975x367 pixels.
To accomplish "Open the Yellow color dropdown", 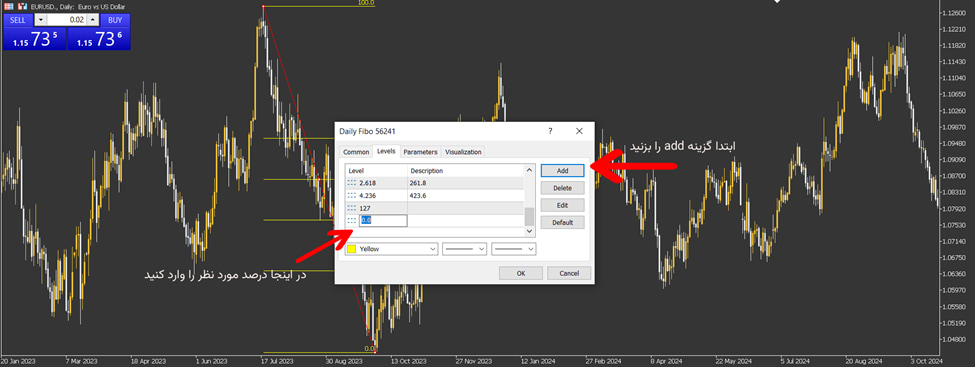I will coord(392,249).
